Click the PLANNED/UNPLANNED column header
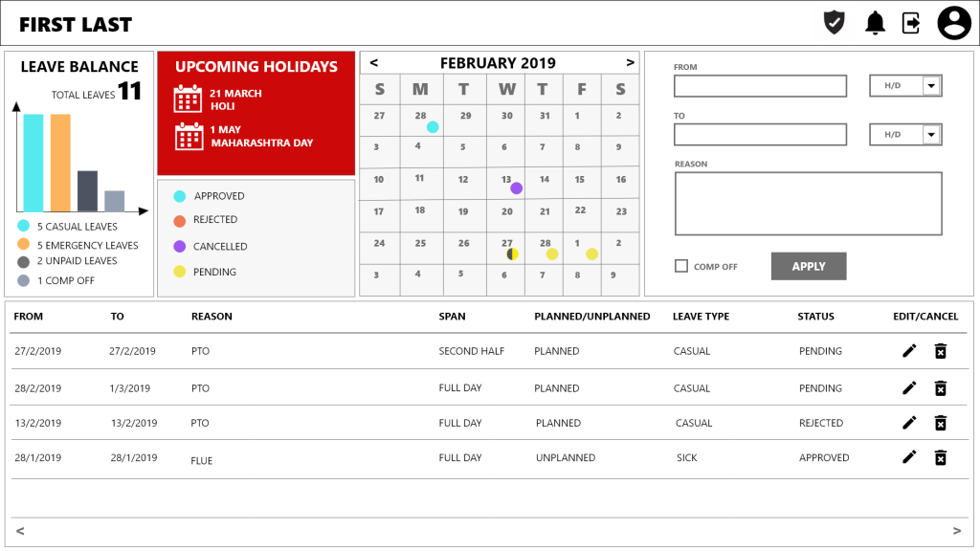This screenshot has width=980, height=551. pos(591,316)
